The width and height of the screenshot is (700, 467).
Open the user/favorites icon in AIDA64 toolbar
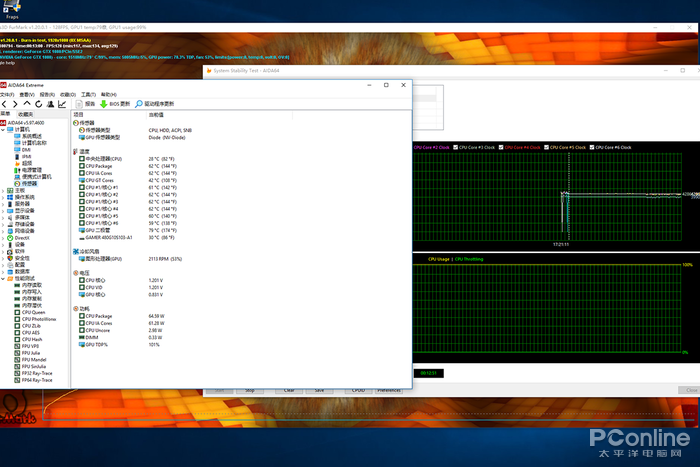(50, 104)
